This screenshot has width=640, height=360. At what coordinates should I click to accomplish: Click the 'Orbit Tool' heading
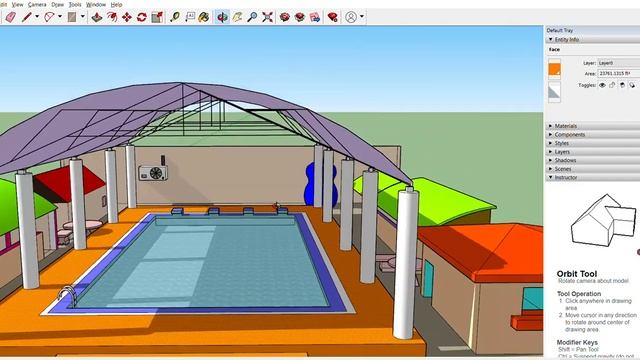(x=577, y=274)
